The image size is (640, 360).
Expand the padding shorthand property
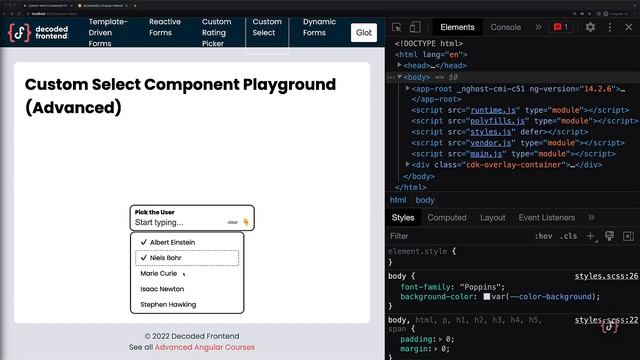pos(440,339)
